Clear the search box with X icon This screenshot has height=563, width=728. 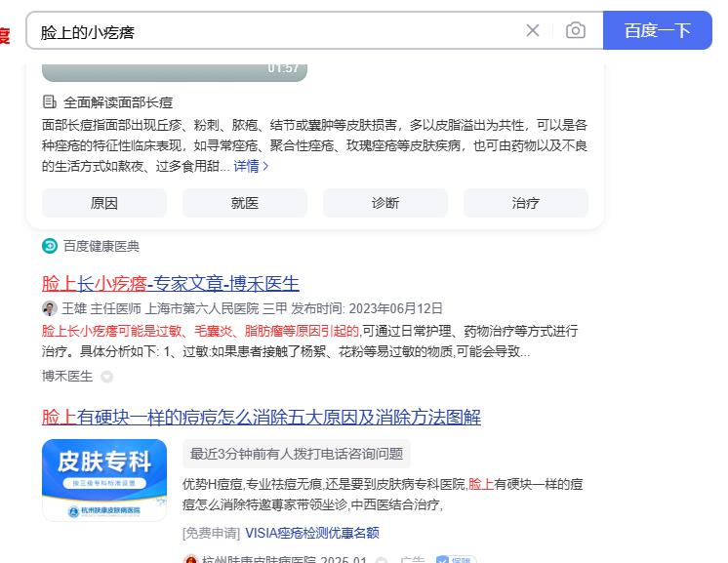[533, 30]
